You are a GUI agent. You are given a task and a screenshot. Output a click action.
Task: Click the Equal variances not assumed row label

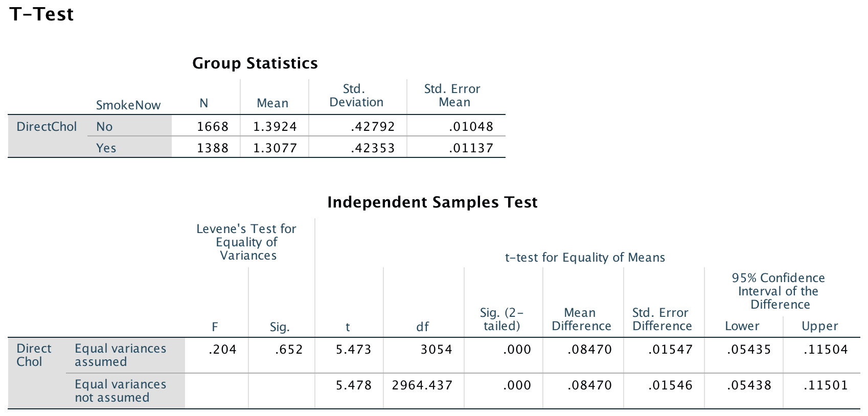(120, 391)
